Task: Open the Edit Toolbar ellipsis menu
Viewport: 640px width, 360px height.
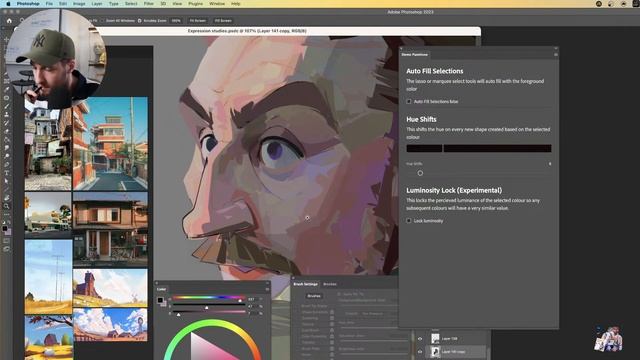Action: coord(7,214)
